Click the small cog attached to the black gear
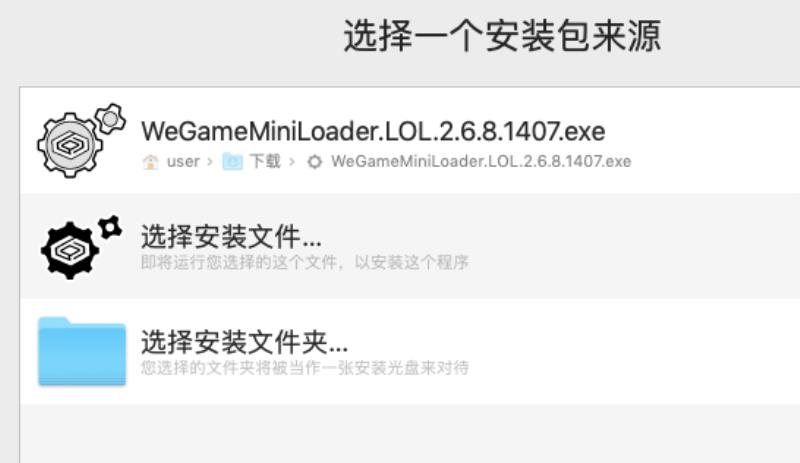This screenshot has width=800, height=463. click(110, 227)
